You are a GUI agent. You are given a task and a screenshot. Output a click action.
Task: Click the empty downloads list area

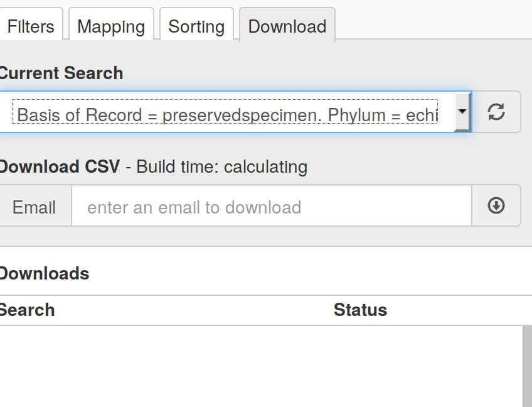[261, 366]
